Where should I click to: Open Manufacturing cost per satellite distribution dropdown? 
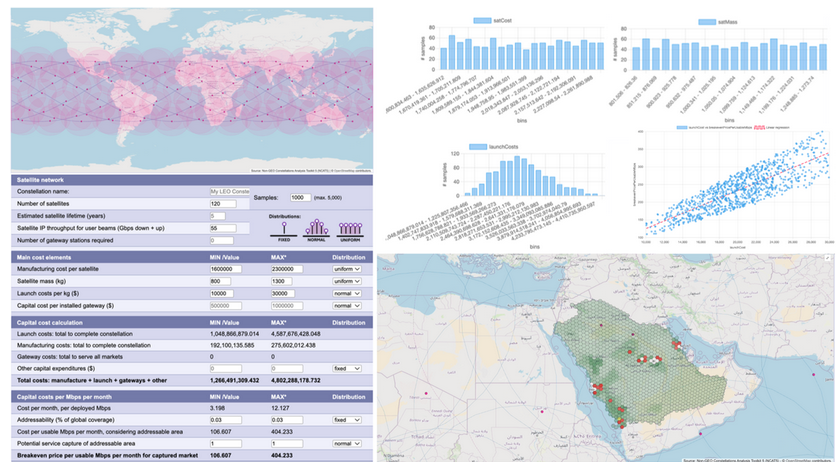tap(349, 270)
